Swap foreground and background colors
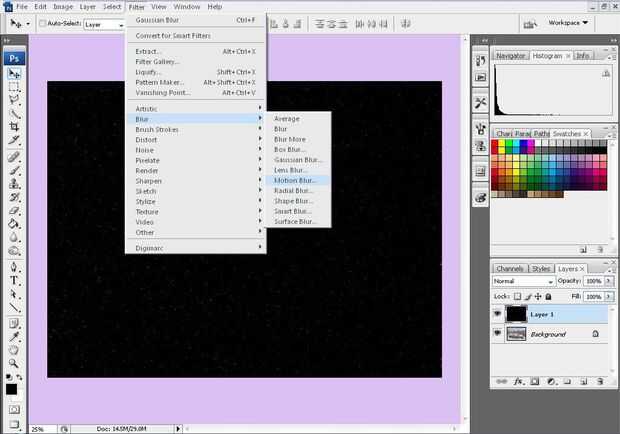 pyautogui.click(x=19, y=377)
